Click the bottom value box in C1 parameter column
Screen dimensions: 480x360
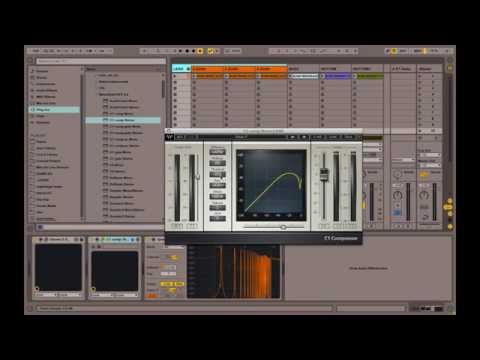click(217, 218)
